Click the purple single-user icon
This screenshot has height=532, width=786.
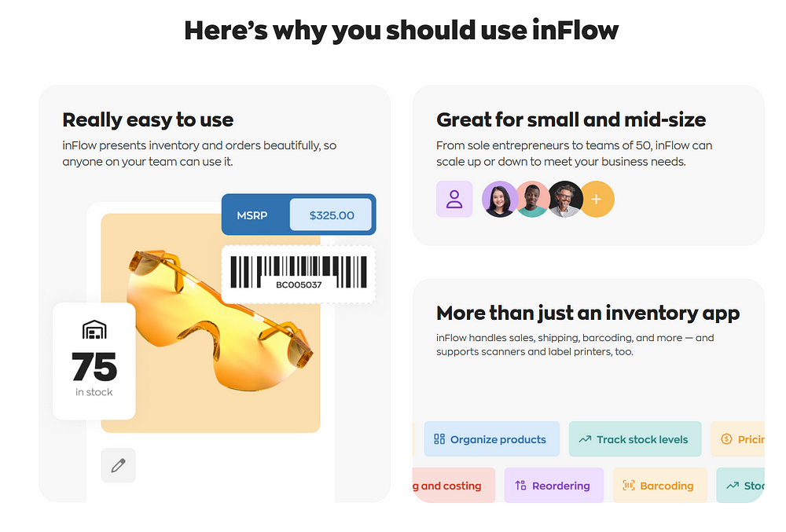454,199
